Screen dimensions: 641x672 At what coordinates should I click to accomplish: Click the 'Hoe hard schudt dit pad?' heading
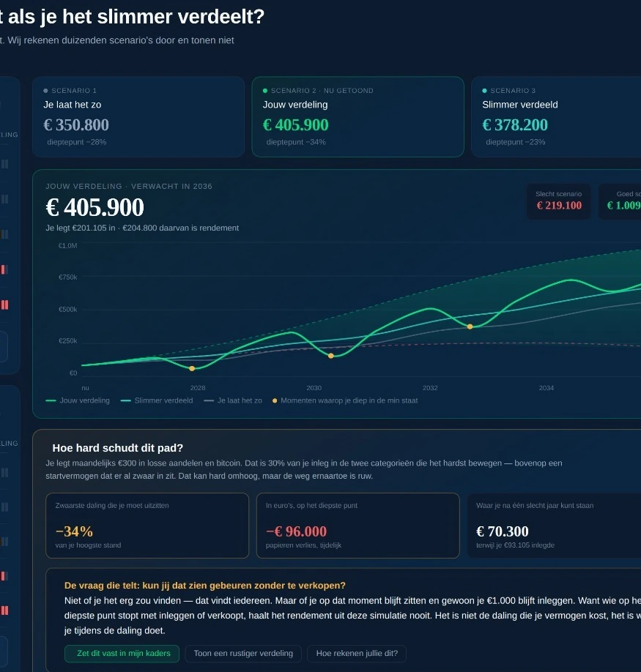point(117,448)
